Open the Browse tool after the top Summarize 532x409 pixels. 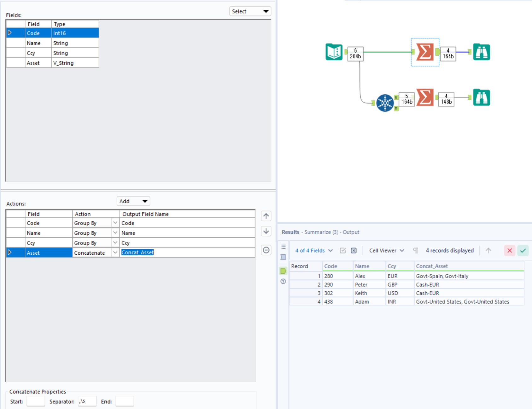pos(481,52)
